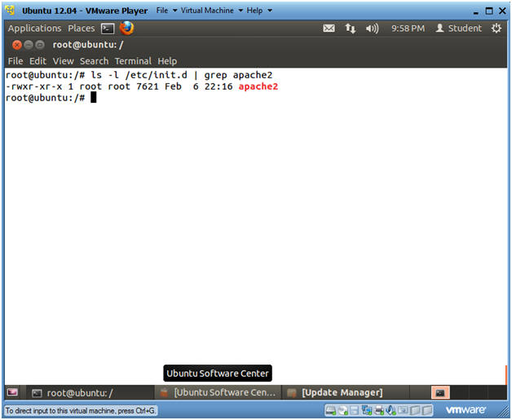Click the VMware Player logo icon
Viewport: 512px width, 420px height.
pos(10,11)
